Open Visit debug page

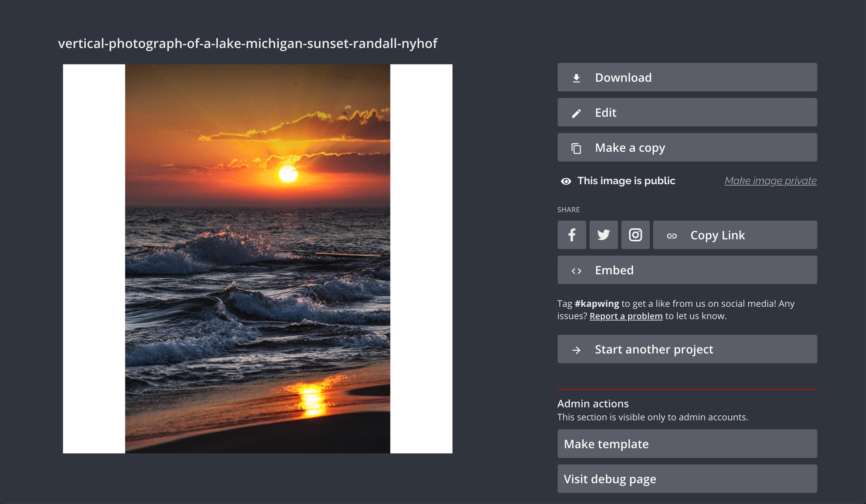coord(687,479)
